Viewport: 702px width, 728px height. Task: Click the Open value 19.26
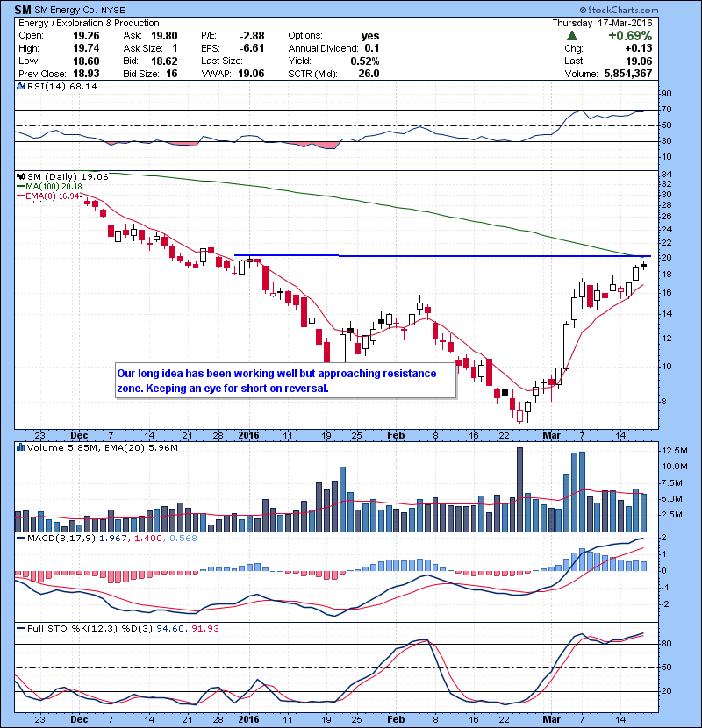(86, 36)
